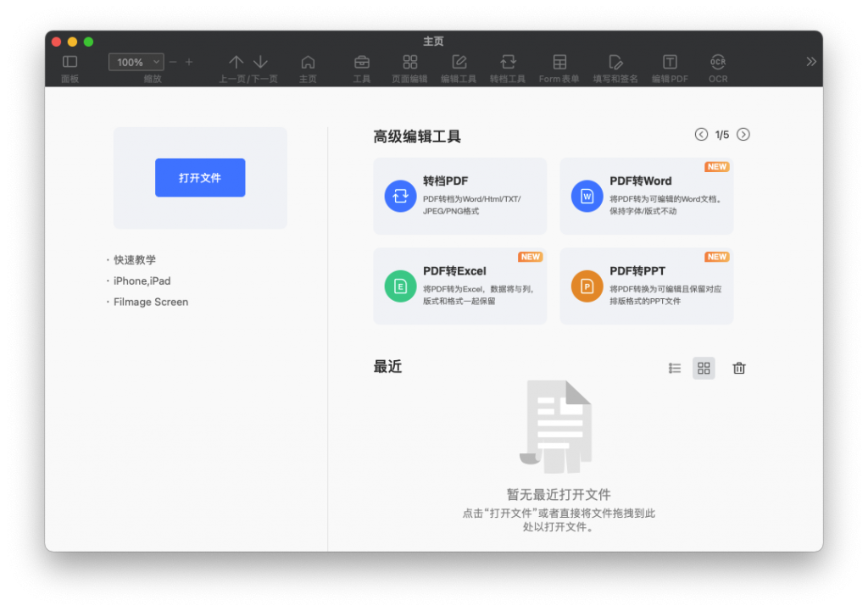The width and height of the screenshot is (868, 611).
Task: Click the 主页 window title
Action: click(x=433, y=42)
